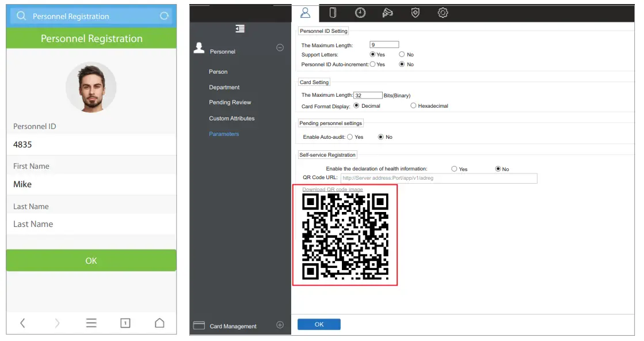Click the Personnel ID Maximum Length field

(x=384, y=44)
